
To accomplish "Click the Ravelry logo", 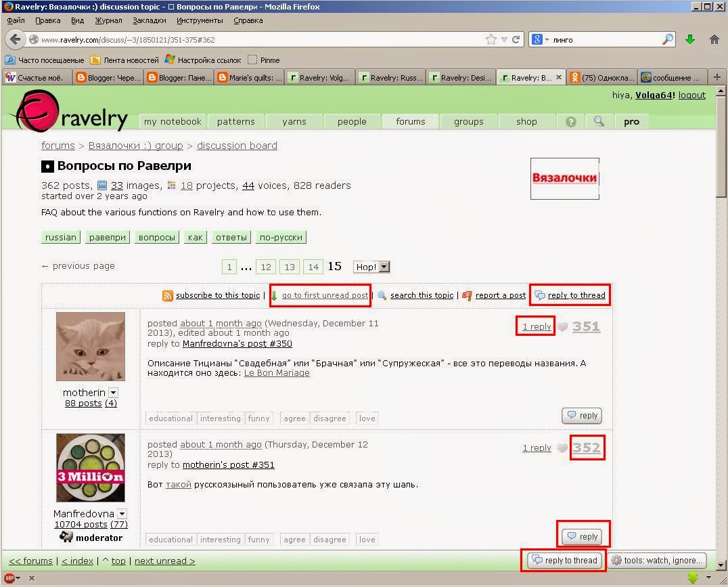I will [71, 112].
